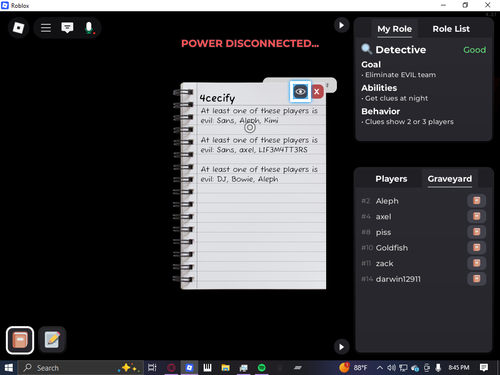Select zack in graveyard list
The width and height of the screenshot is (500, 375).
(x=384, y=264)
